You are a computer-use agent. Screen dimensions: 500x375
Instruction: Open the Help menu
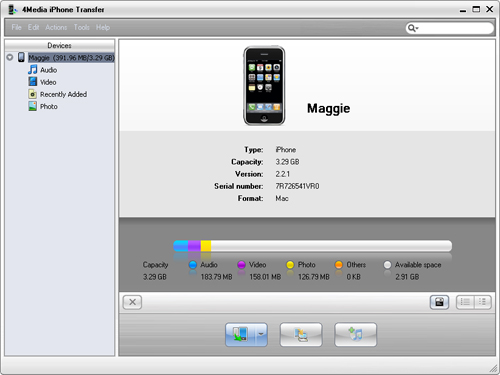[103, 27]
